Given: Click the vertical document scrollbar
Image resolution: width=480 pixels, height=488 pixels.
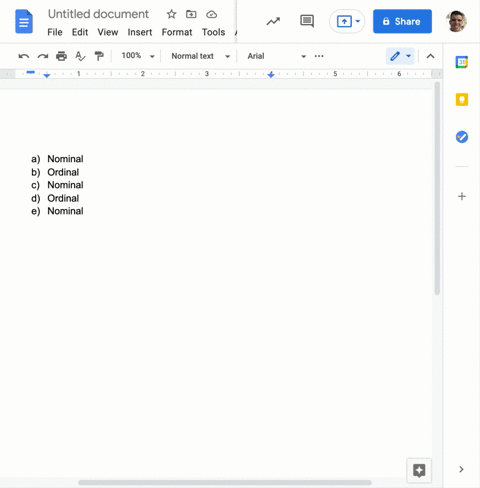Looking at the screenshot, I should 437,188.
